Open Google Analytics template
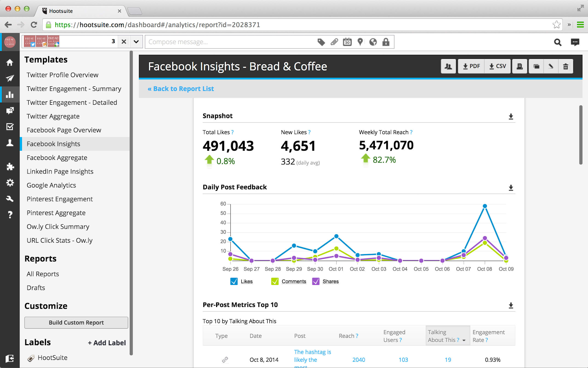The height and width of the screenshot is (368, 588). pyautogui.click(x=51, y=185)
